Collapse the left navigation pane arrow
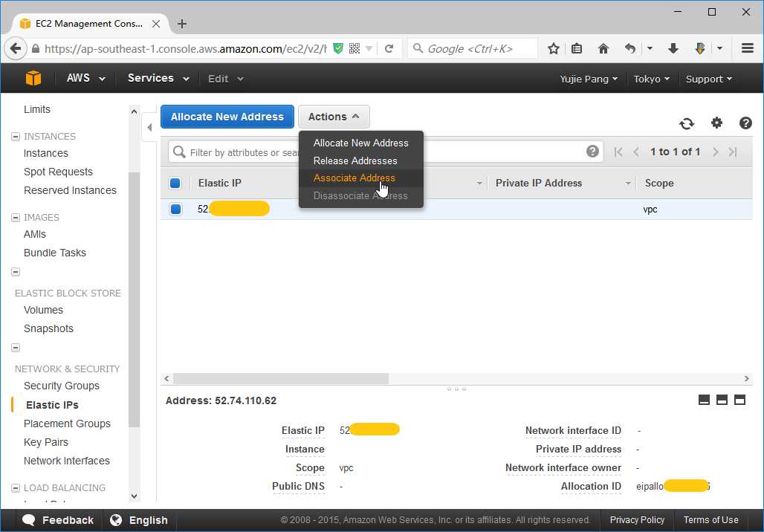The image size is (764, 532). tap(149, 128)
